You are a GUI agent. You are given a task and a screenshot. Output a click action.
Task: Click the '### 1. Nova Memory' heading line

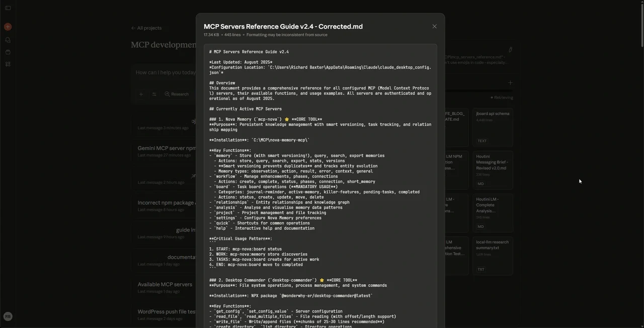click(266, 119)
